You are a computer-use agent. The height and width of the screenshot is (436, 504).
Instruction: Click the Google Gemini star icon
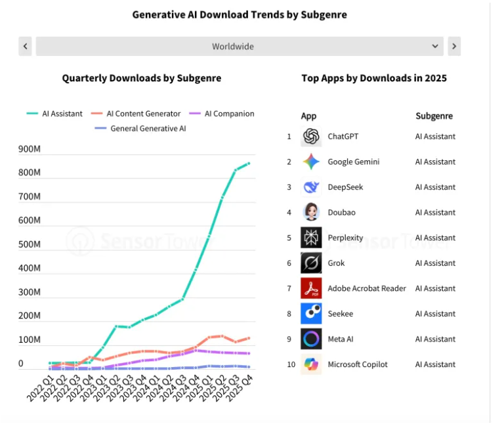[x=311, y=162]
